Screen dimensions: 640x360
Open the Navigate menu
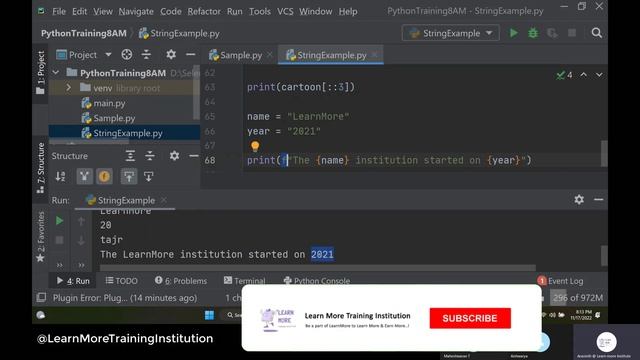pos(136,11)
